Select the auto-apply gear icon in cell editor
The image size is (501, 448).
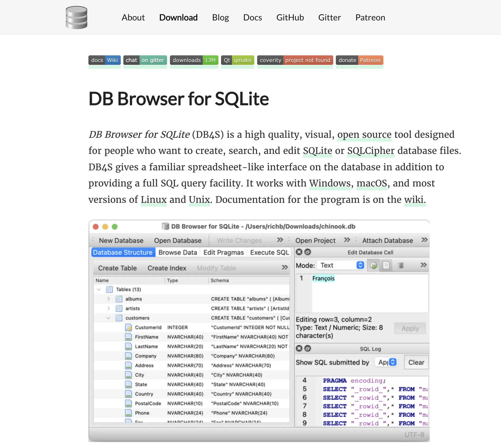tap(373, 265)
